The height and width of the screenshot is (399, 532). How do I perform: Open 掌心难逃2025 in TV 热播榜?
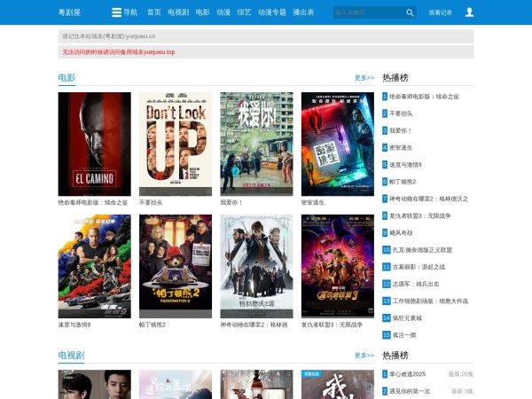pyautogui.click(x=407, y=374)
